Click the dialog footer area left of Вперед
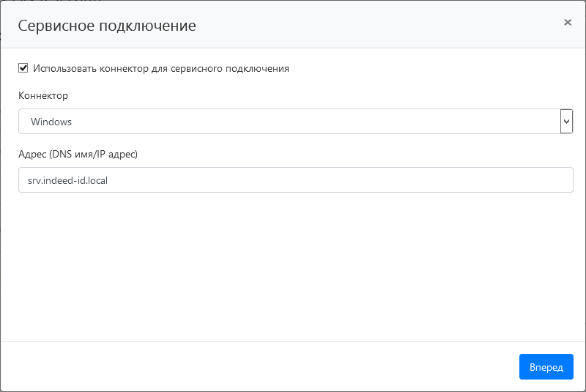Screen dimensions: 586x392 point(256,366)
